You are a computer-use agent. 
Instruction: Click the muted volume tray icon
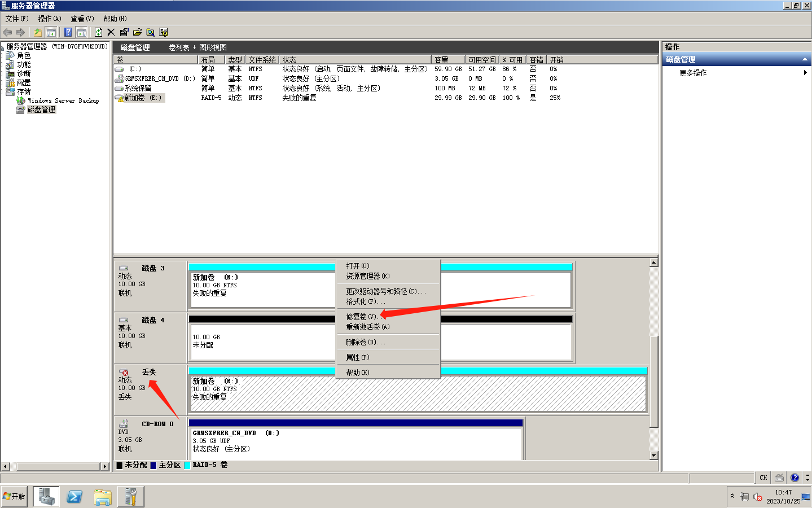tap(758, 497)
